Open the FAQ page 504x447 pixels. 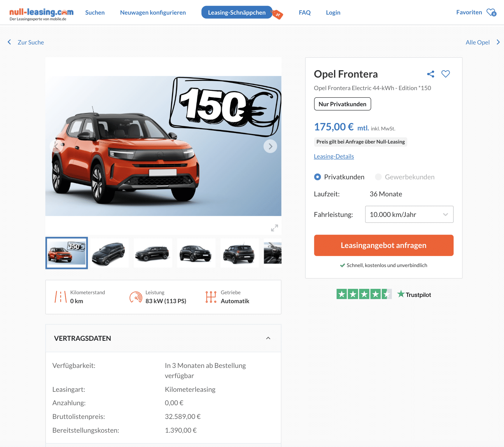[305, 13]
